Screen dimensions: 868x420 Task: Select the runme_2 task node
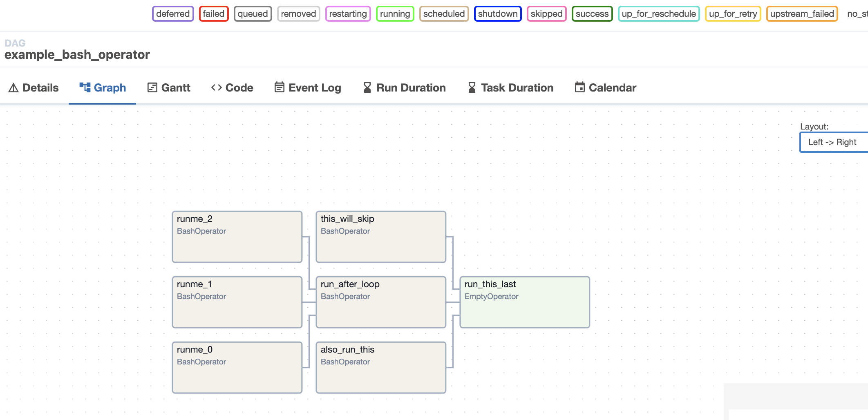coord(237,237)
